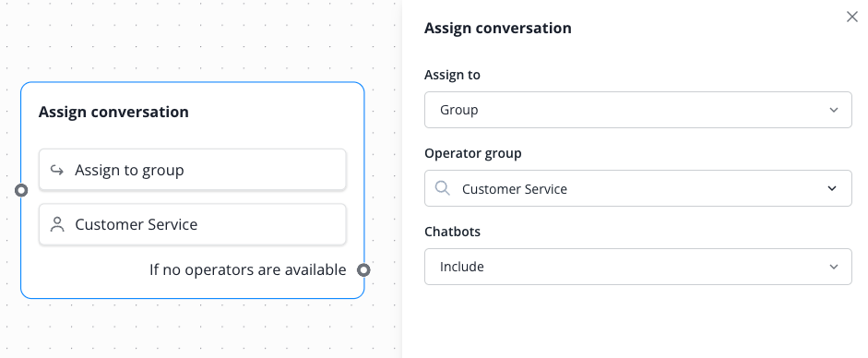Viewport: 868px width, 358px height.
Task: Select the Customer Service row in node
Action: click(193, 224)
